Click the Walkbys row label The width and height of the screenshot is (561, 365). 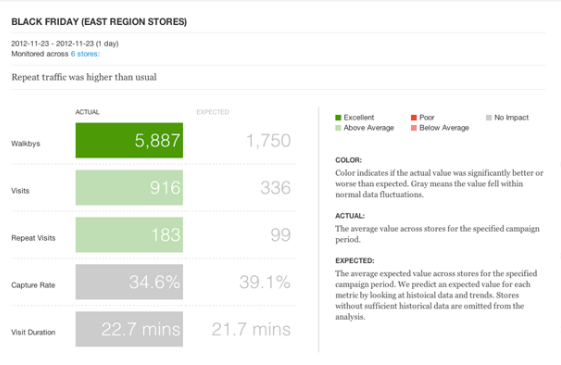(25, 144)
